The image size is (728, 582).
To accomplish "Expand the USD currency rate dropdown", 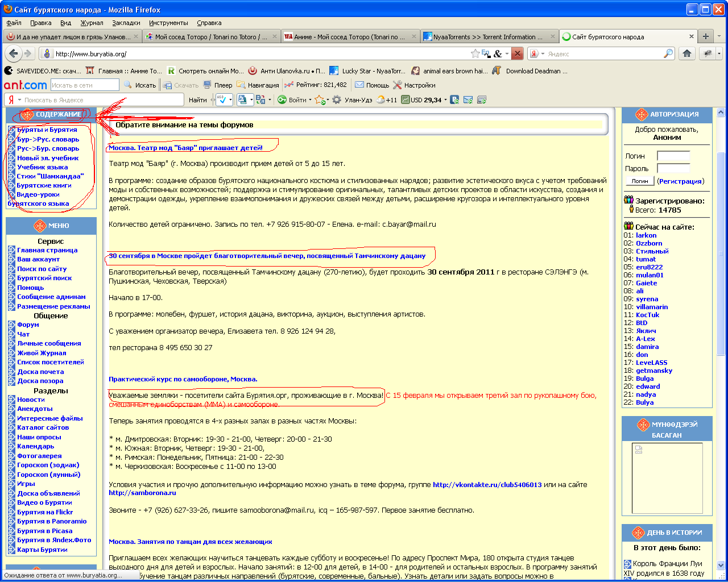I will (x=445, y=100).
